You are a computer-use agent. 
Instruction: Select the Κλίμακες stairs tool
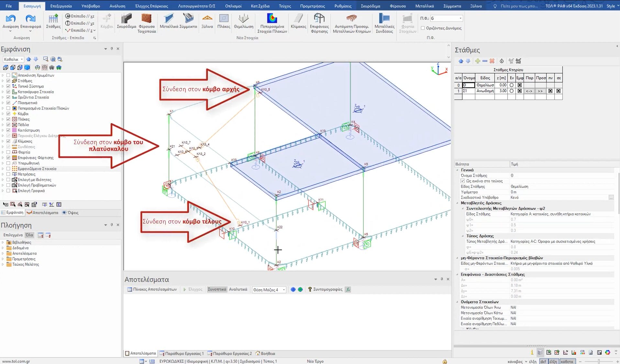(x=298, y=19)
